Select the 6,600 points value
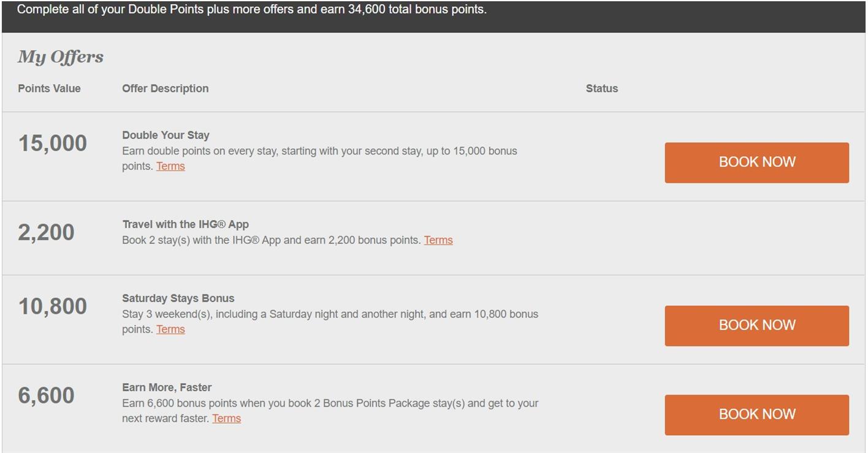This screenshot has height=453, width=868. click(x=47, y=395)
